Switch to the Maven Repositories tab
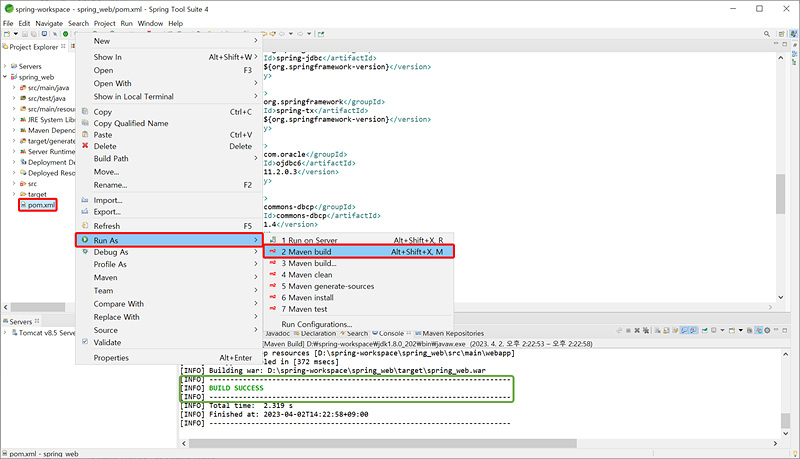The height and width of the screenshot is (459, 800). [449, 333]
